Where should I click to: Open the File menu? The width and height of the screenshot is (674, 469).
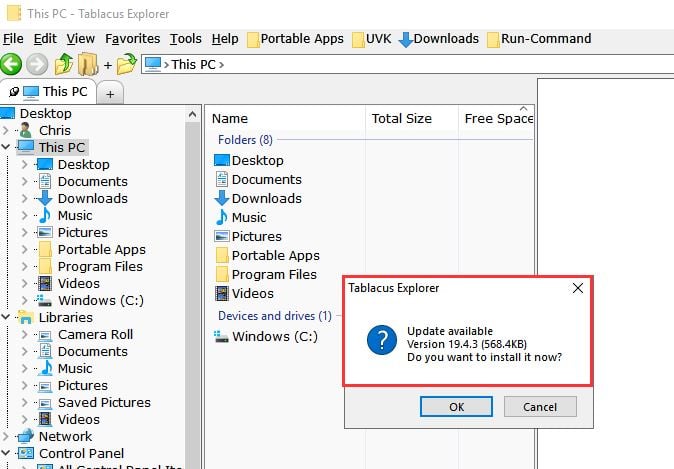click(x=13, y=39)
